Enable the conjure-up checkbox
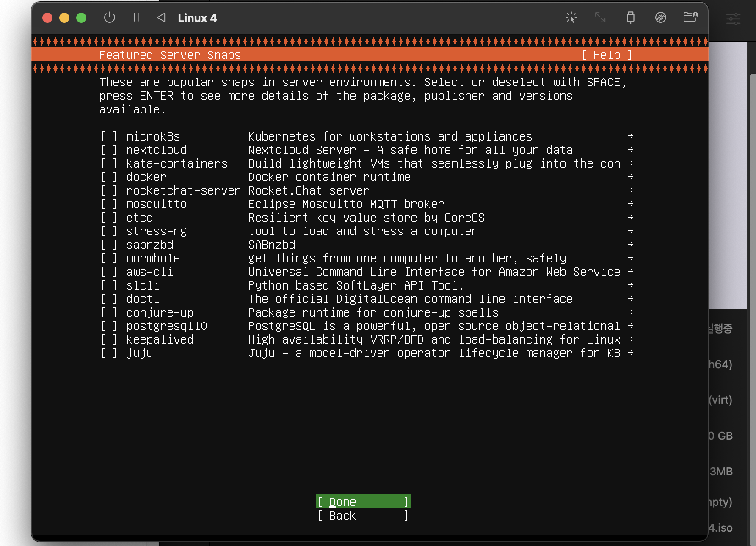This screenshot has height=546, width=756. click(x=109, y=312)
